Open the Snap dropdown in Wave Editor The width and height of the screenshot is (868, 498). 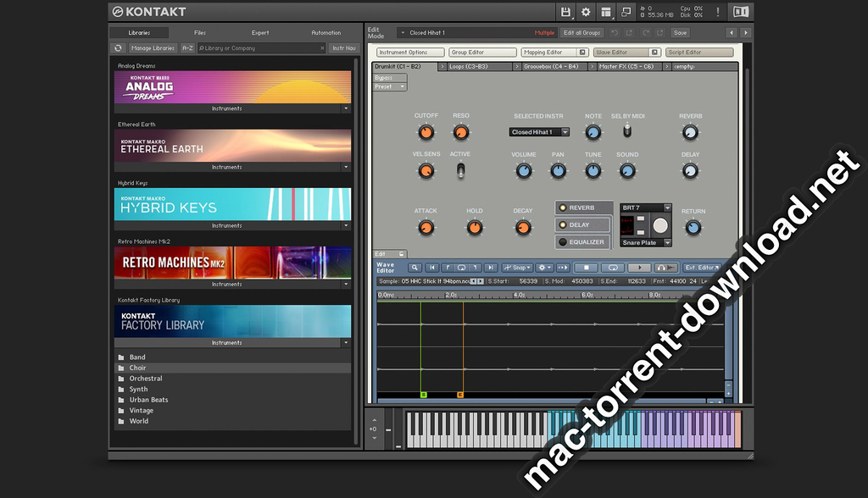click(x=516, y=268)
